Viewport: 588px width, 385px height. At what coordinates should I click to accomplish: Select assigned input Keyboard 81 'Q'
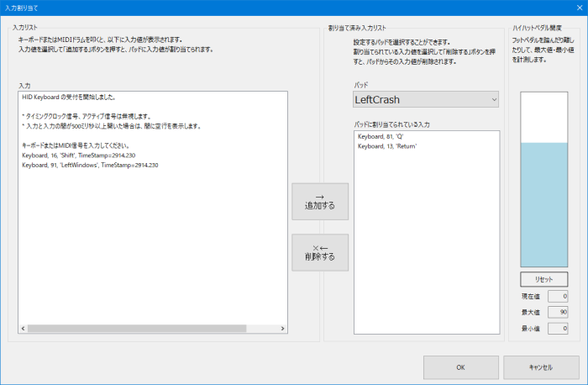382,136
